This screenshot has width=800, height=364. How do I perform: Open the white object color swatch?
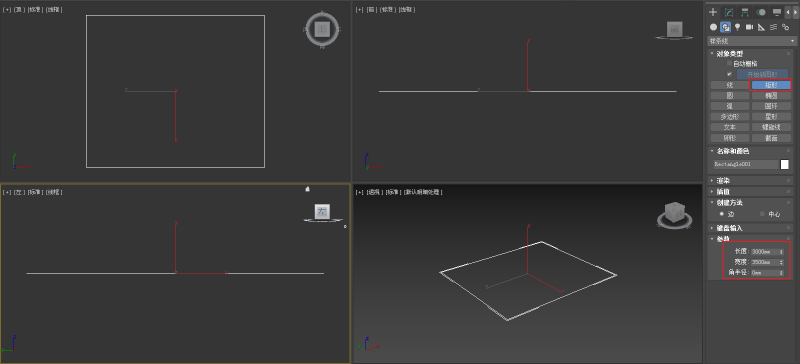pyautogui.click(x=785, y=164)
